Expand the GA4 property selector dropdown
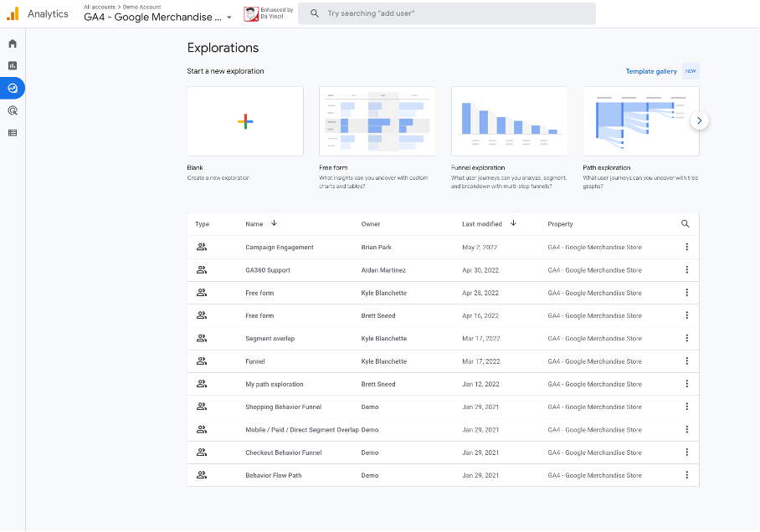 [229, 18]
